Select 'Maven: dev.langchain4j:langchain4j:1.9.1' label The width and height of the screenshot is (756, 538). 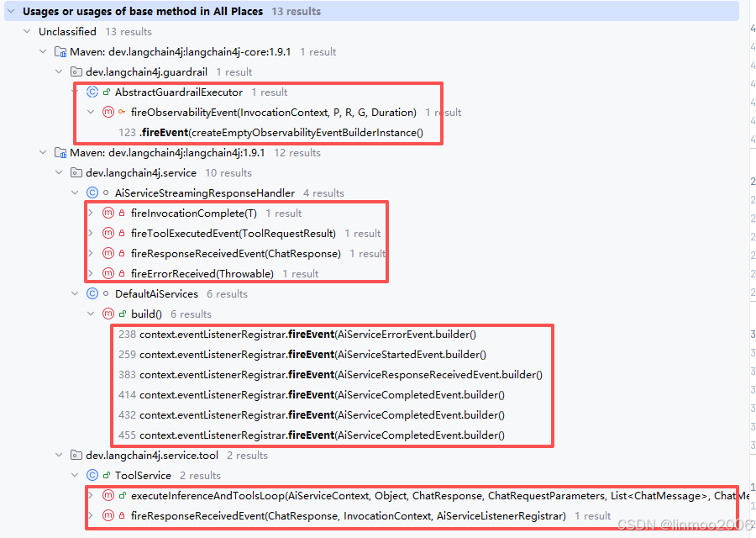pyautogui.click(x=167, y=152)
